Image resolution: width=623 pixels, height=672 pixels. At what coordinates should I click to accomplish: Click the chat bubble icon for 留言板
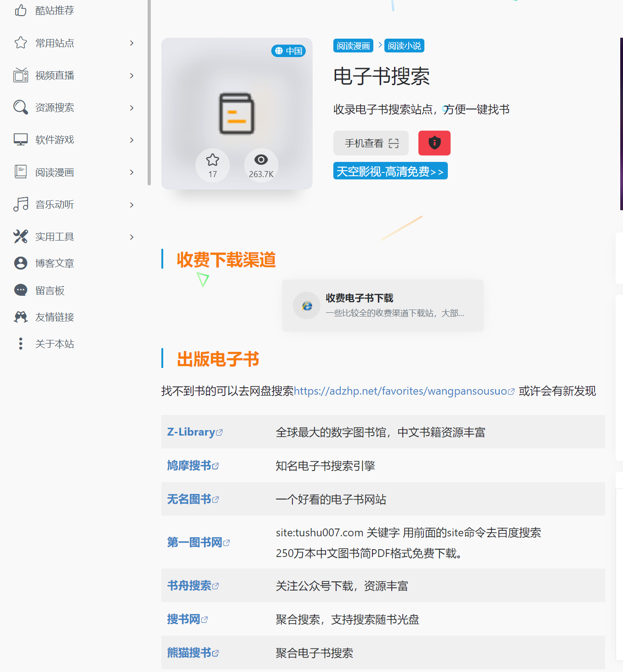21,290
